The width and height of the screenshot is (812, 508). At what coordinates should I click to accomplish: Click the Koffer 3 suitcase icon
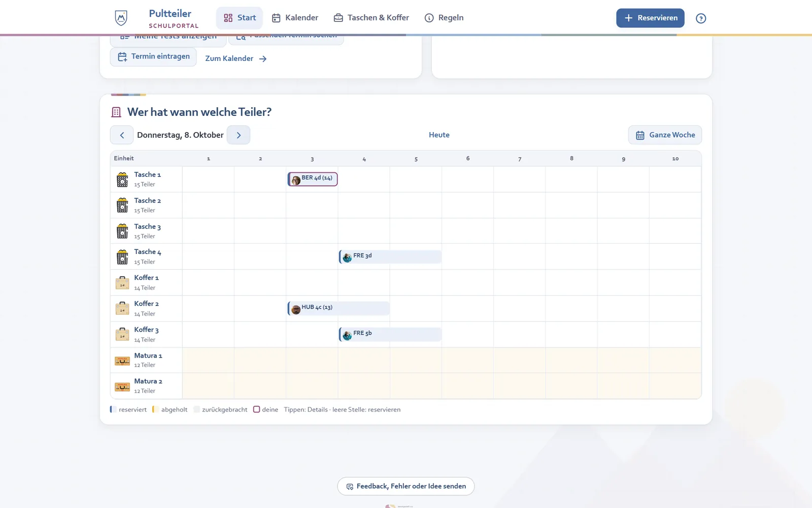pos(122,334)
